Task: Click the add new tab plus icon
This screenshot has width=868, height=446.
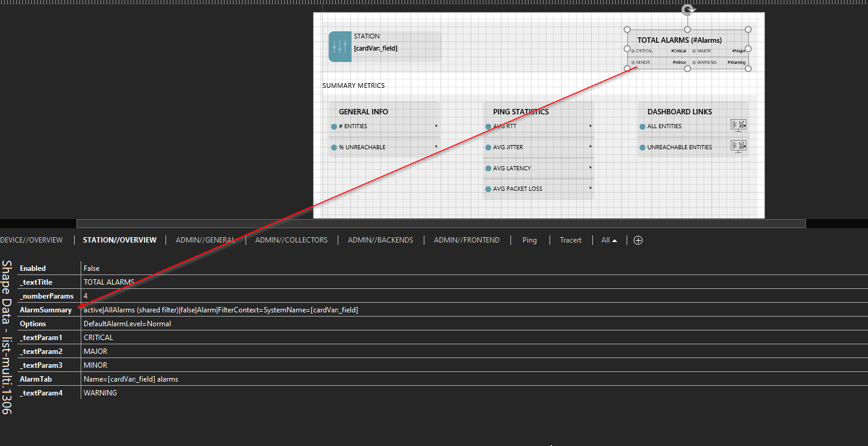Action: point(637,240)
